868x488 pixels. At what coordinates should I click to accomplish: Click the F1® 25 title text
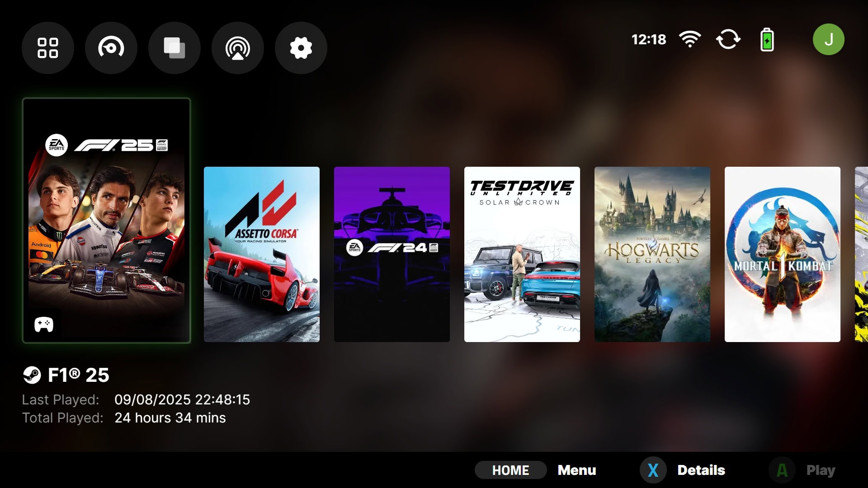79,375
